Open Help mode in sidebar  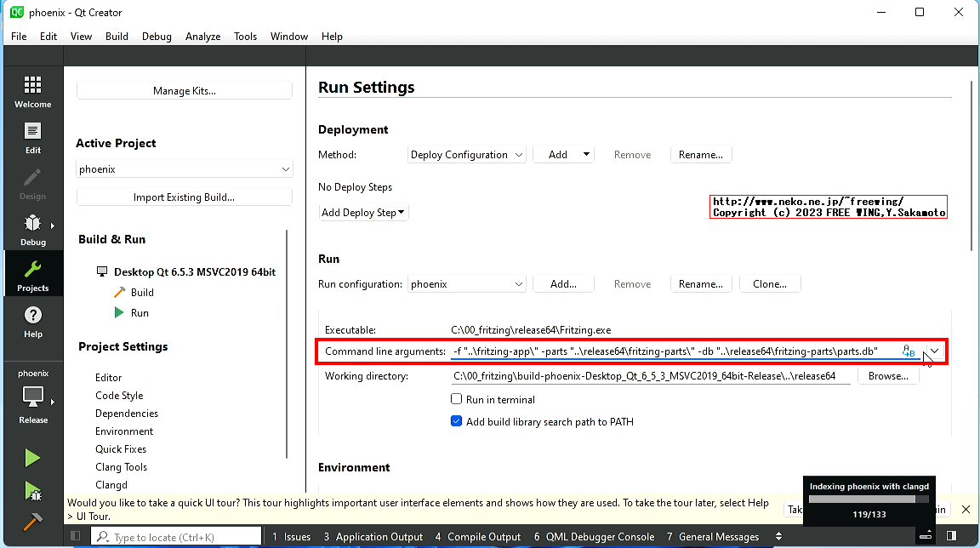click(x=32, y=322)
